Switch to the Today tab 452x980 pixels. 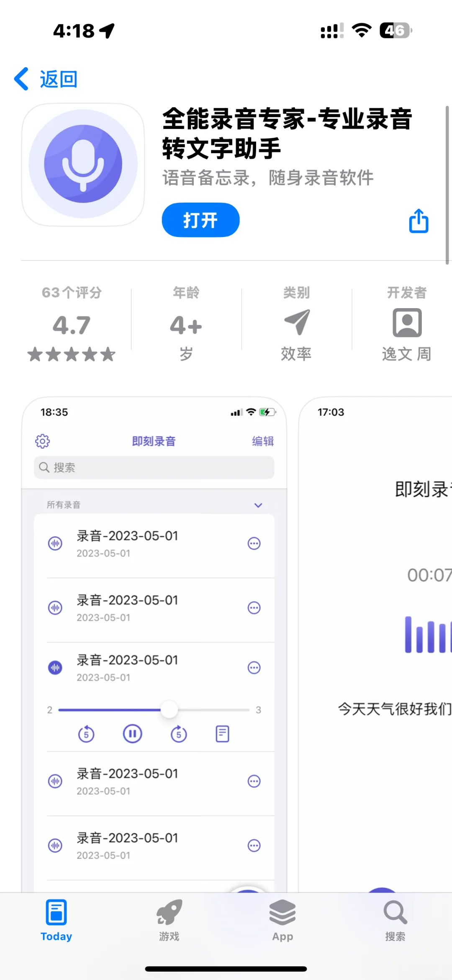click(x=56, y=920)
